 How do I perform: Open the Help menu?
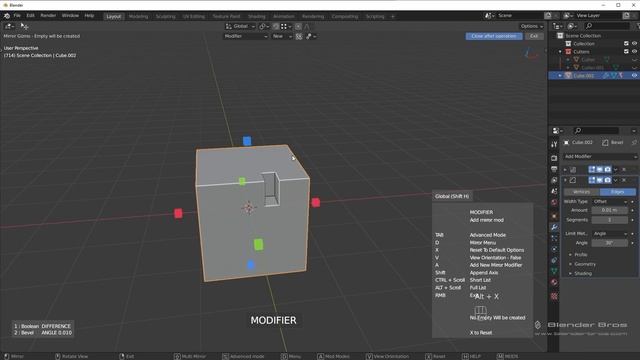[x=89, y=16]
